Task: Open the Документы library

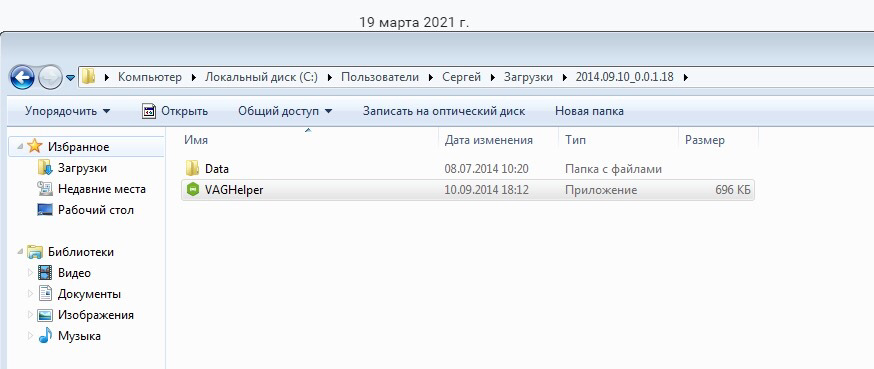Action: pos(89,294)
